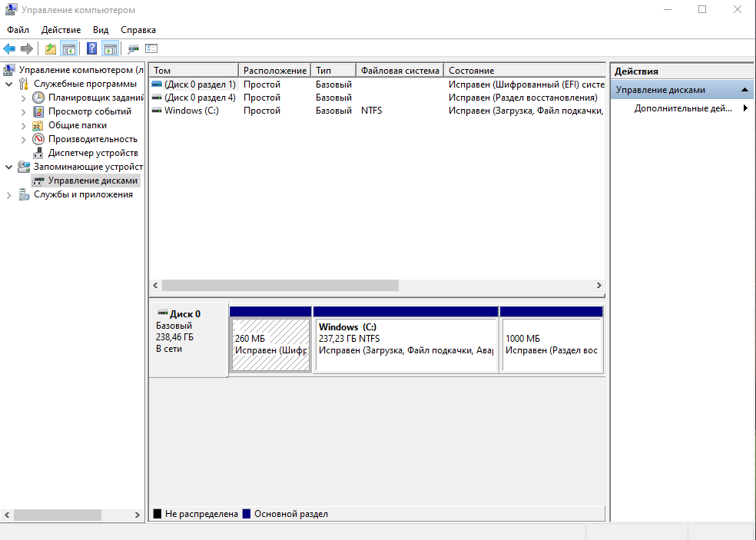Click the Диспетчер устройств icon
The width and height of the screenshot is (756, 540).
click(38, 153)
